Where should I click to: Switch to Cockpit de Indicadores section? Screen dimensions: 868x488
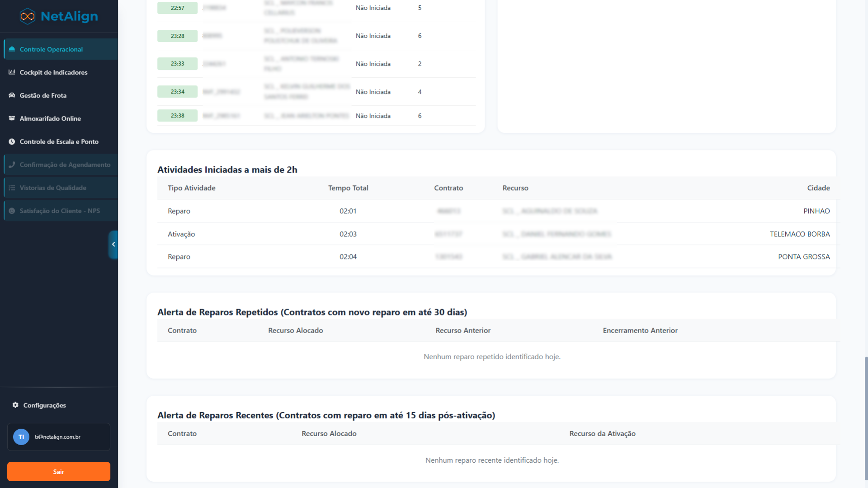pyautogui.click(x=53, y=72)
